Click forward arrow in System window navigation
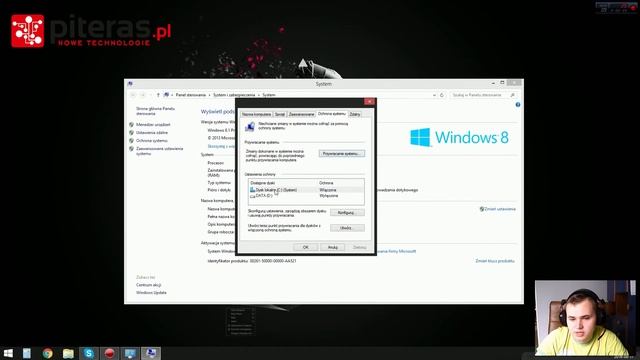This screenshot has width=640, height=360. click(x=143, y=95)
